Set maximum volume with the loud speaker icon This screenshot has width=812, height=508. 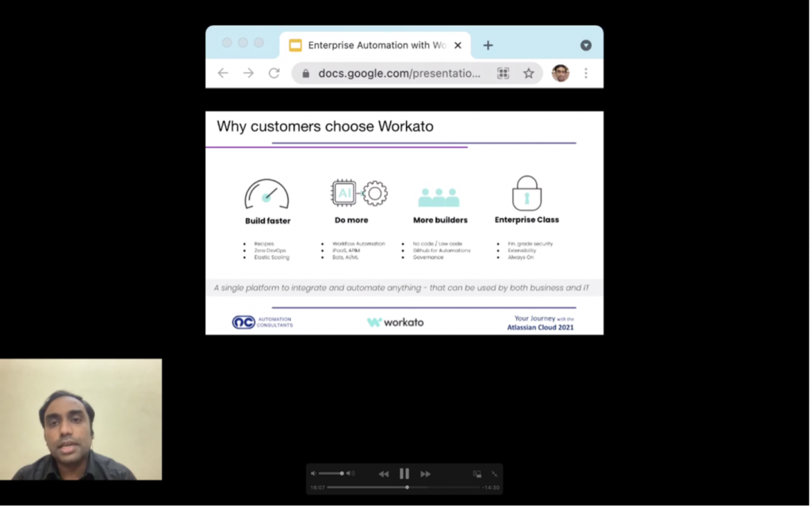coord(350,473)
